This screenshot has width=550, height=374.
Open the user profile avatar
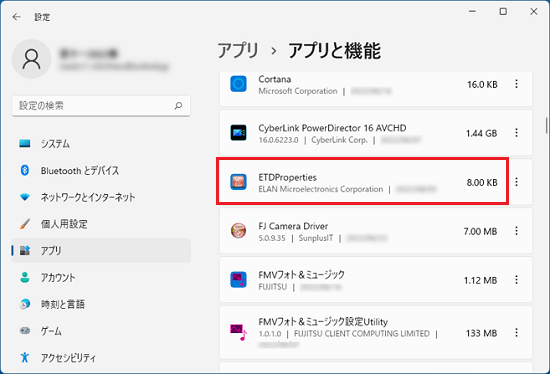[x=32, y=59]
